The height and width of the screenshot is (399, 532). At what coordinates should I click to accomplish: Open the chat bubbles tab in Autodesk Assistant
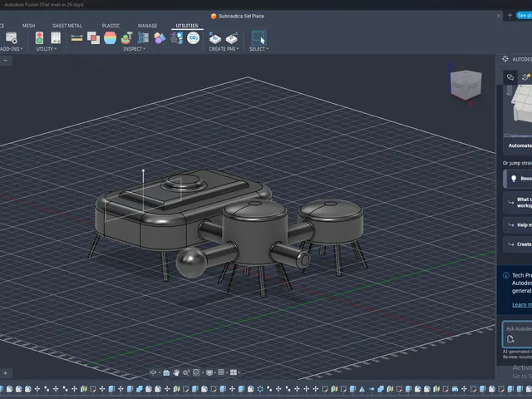510,77
